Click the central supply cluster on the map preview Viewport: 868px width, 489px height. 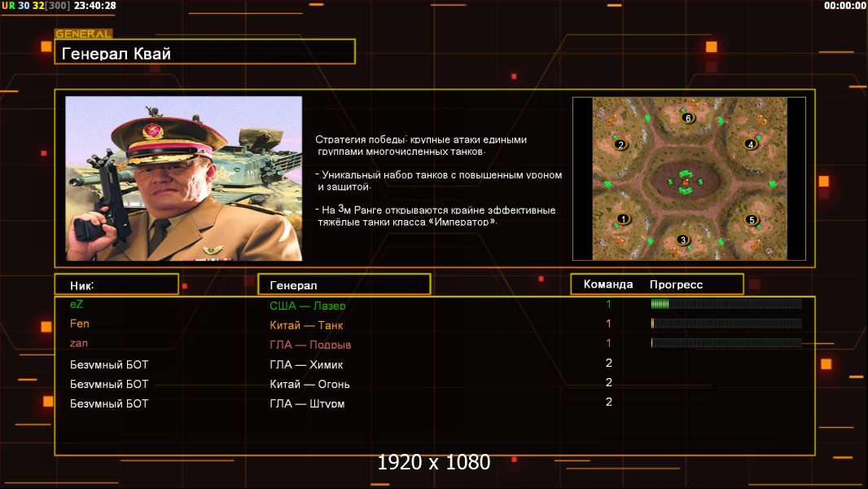coord(686,182)
